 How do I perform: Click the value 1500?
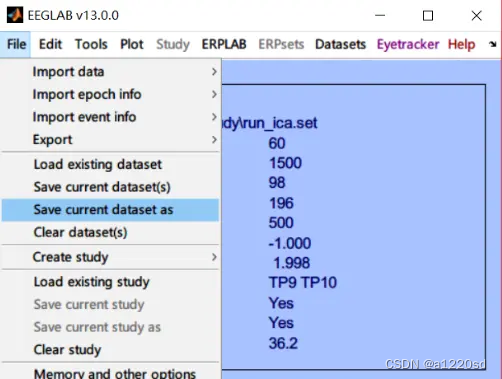point(285,163)
